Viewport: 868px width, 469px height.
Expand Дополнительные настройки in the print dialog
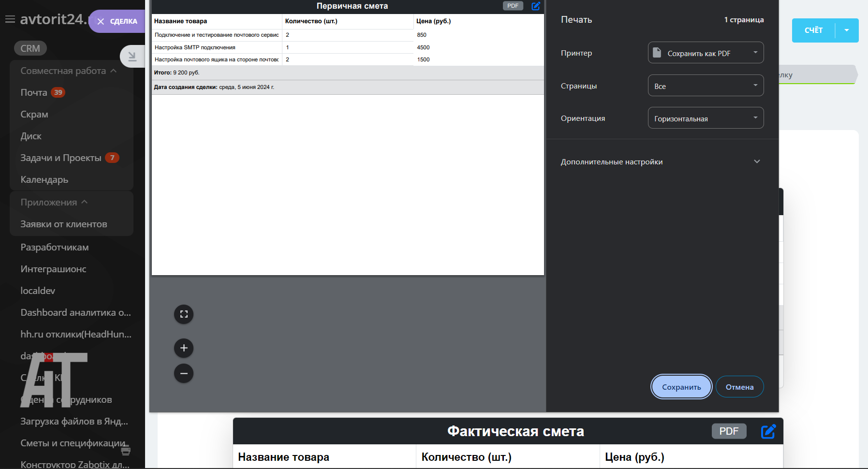(661, 161)
